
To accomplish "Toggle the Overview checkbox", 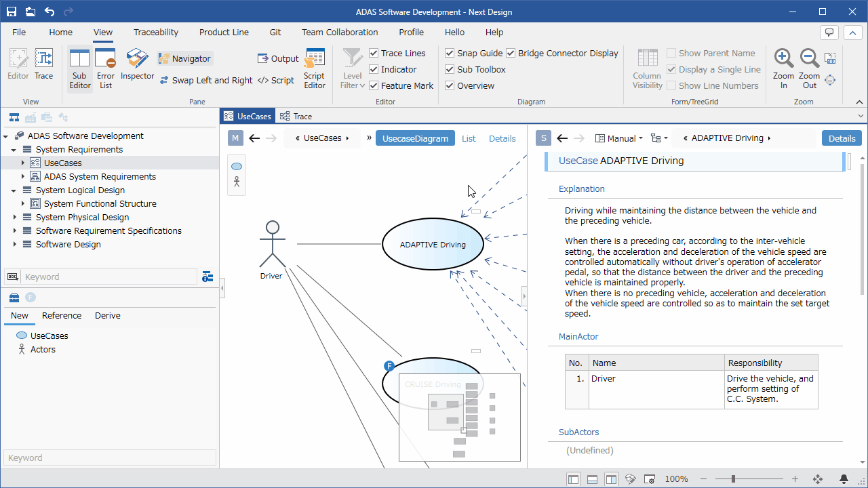I will coord(450,85).
